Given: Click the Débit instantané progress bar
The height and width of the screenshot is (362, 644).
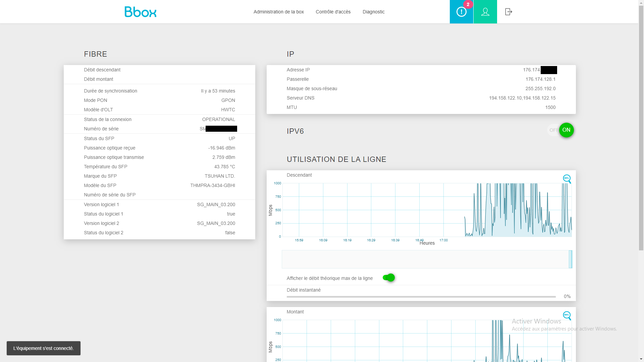Looking at the screenshot, I should [421, 297].
